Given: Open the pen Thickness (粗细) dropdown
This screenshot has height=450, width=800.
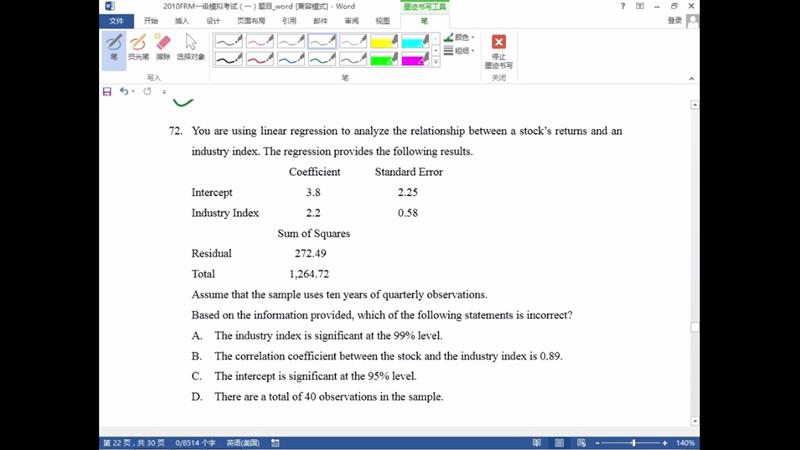Looking at the screenshot, I should (x=459, y=50).
